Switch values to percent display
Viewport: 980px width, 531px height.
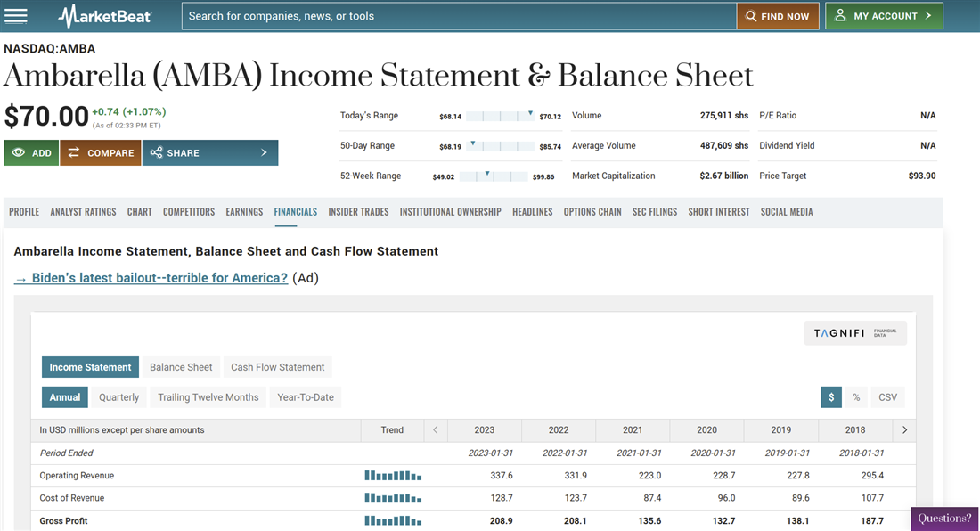point(856,397)
